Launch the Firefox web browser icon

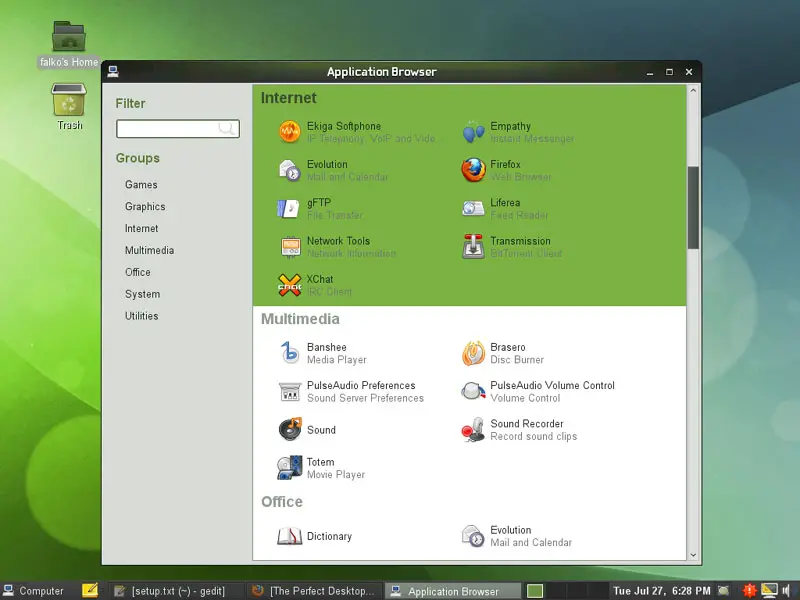pos(473,170)
